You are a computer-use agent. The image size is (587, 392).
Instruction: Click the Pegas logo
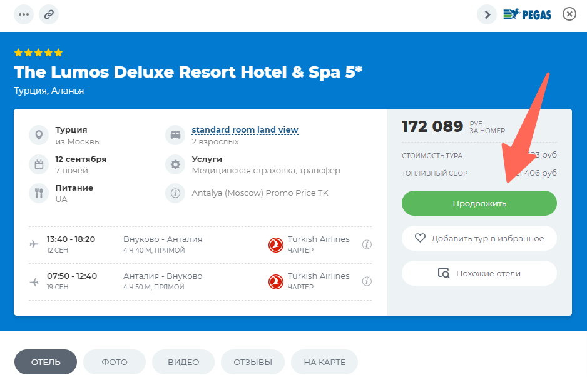pos(527,14)
